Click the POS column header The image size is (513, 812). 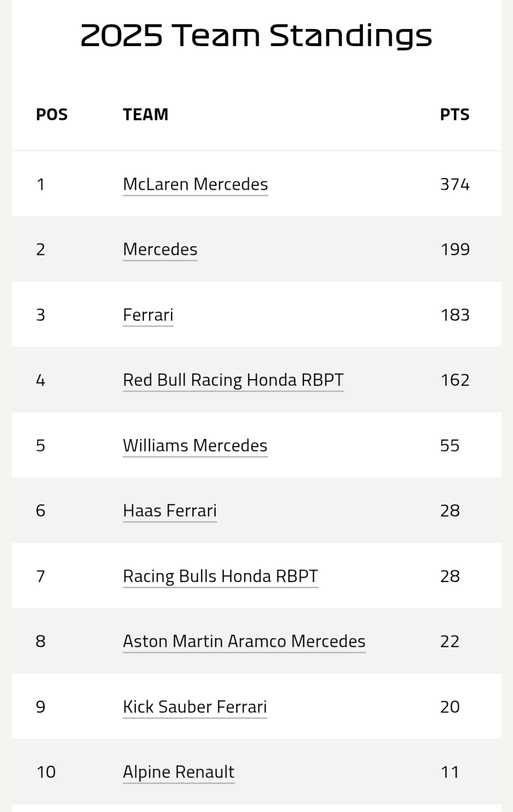coord(52,115)
